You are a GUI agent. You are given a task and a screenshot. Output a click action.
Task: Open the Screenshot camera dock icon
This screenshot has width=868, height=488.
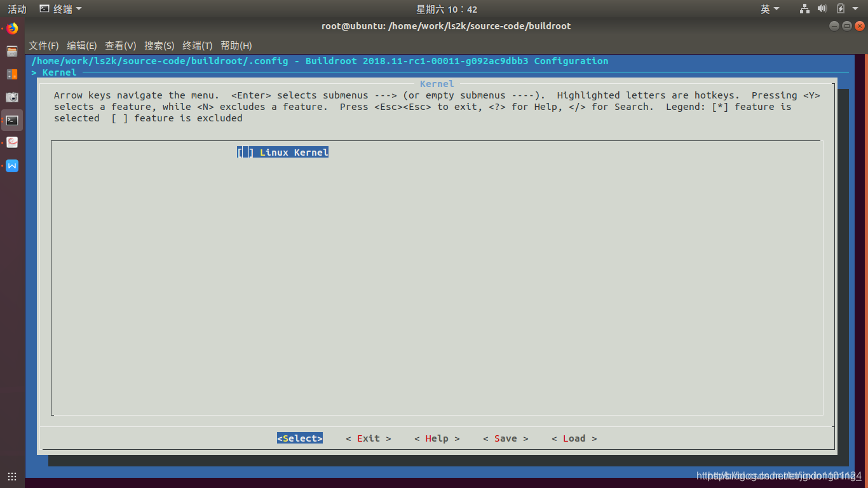click(12, 97)
